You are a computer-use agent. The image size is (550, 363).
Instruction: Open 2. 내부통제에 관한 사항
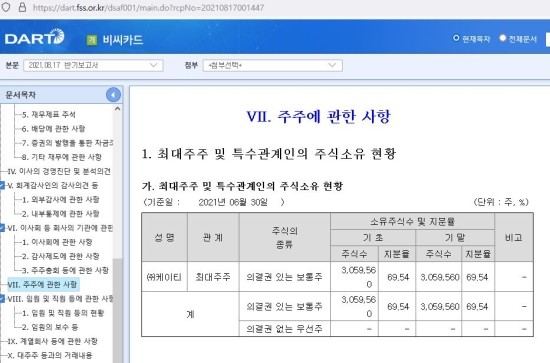61,214
